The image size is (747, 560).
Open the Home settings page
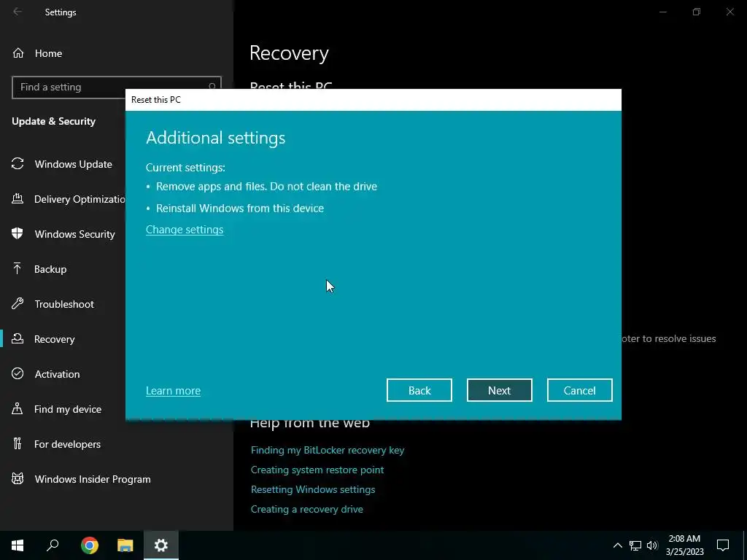[x=48, y=53]
